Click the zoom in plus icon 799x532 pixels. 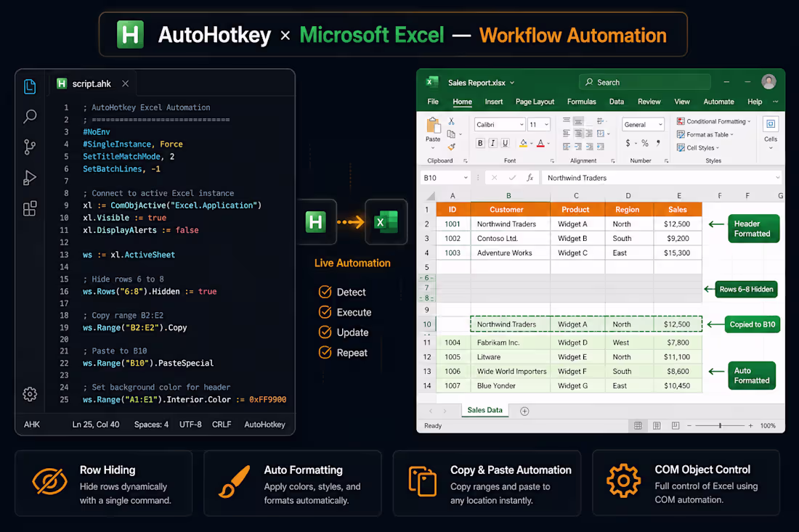pyautogui.click(x=750, y=425)
